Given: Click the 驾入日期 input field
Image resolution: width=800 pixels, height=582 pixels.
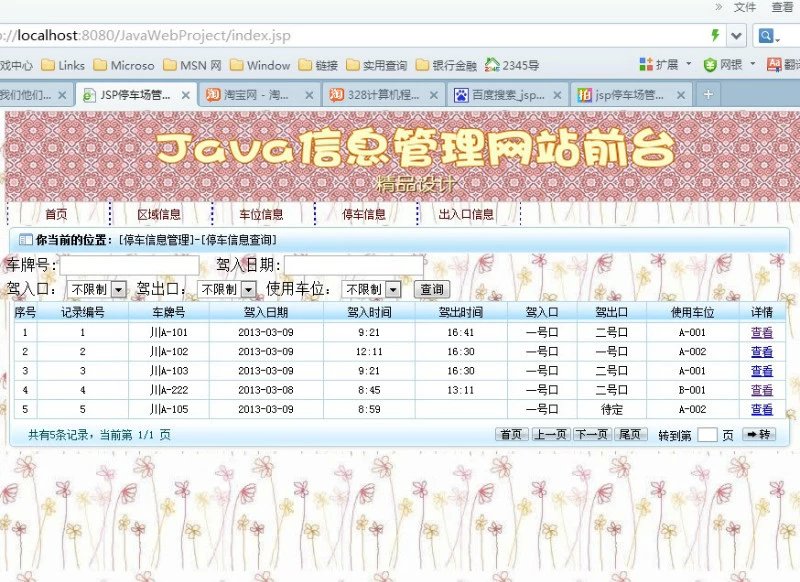Looking at the screenshot, I should (x=354, y=265).
